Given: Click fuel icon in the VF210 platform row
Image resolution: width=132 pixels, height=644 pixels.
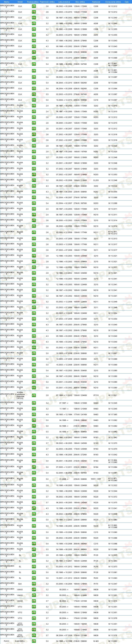Looking at the screenshot, I should point(34,395).
